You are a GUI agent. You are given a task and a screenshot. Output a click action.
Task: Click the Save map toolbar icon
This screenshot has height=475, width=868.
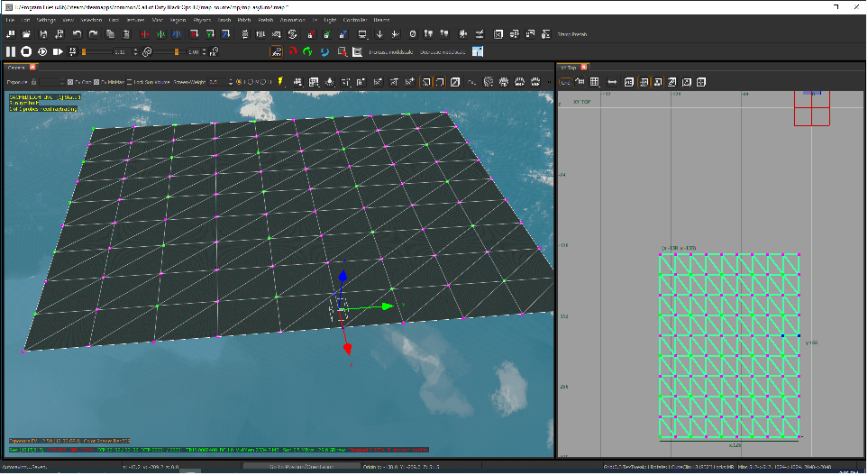[43, 34]
